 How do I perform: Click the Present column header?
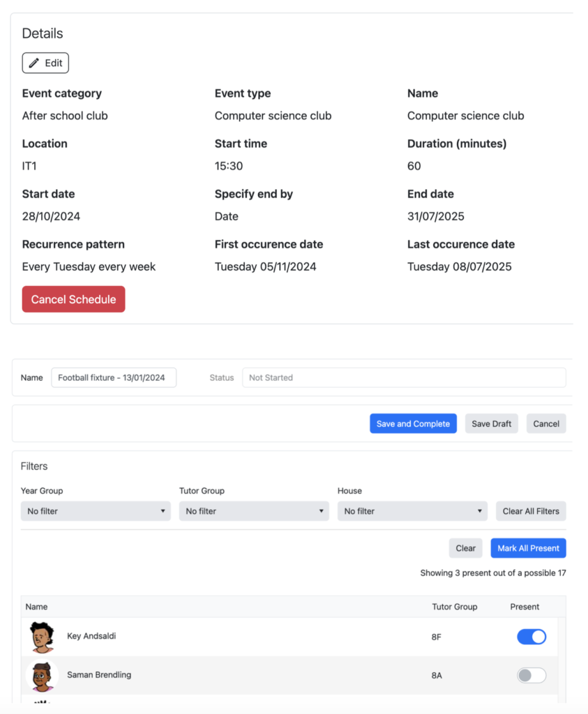pyautogui.click(x=525, y=607)
